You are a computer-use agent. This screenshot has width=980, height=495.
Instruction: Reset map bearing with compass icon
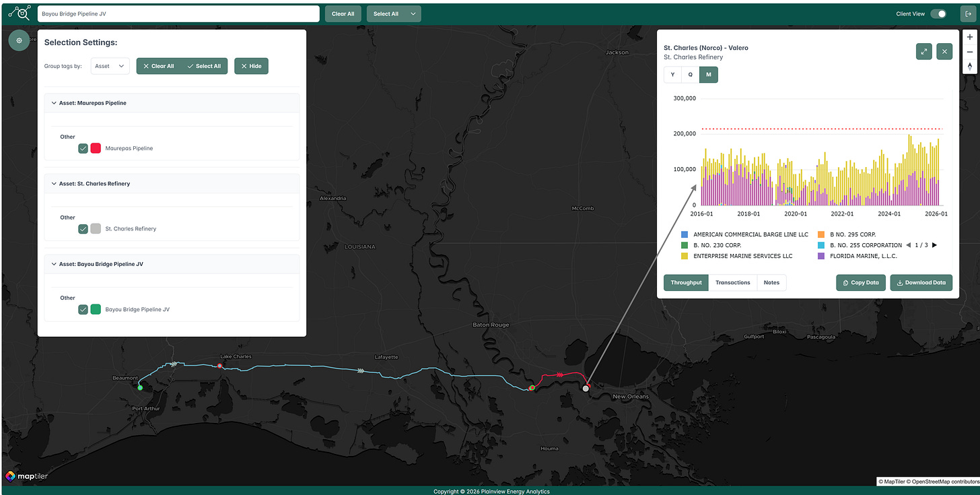click(x=969, y=66)
